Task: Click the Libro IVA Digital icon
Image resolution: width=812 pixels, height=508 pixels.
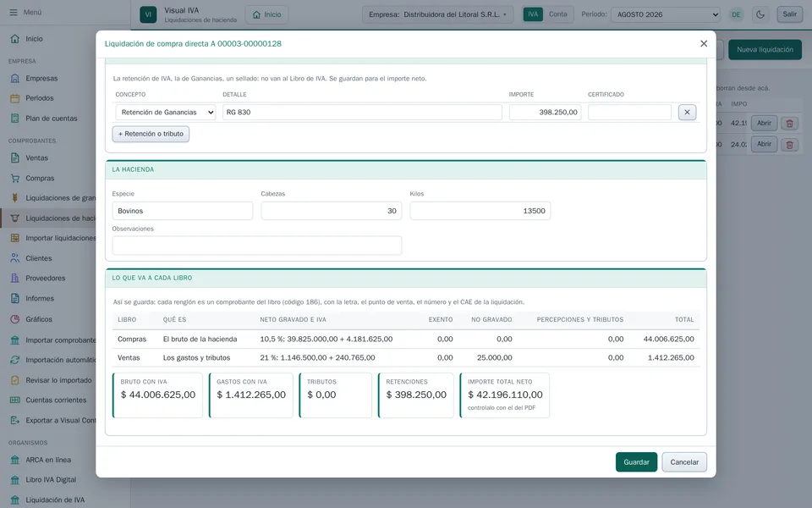Action: pos(15,479)
